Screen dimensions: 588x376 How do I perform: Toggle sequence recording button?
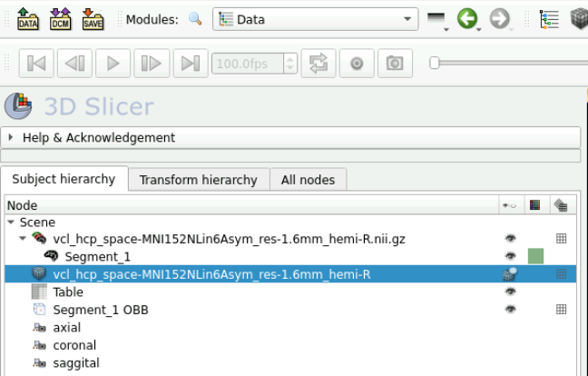click(x=357, y=64)
